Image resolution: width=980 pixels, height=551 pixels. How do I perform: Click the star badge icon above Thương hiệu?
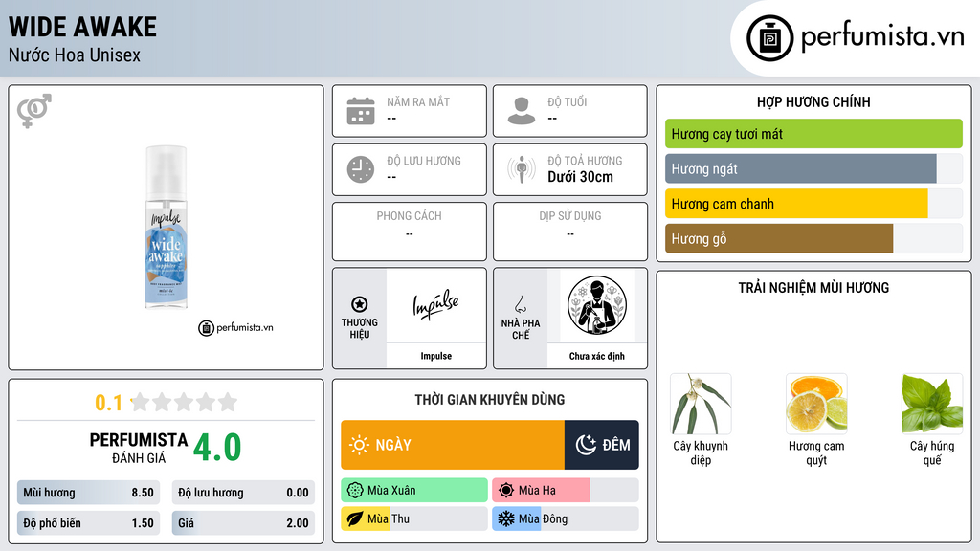(360, 304)
